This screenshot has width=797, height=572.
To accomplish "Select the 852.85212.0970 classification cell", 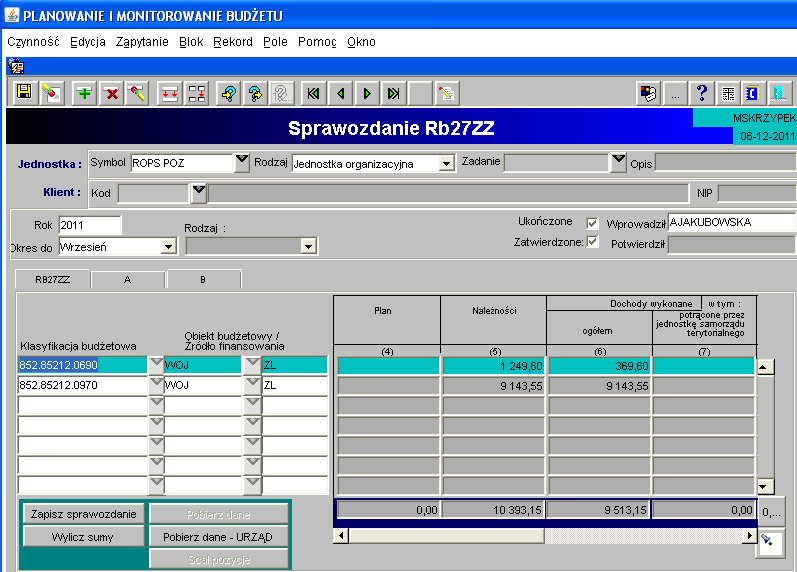I will (x=82, y=385).
